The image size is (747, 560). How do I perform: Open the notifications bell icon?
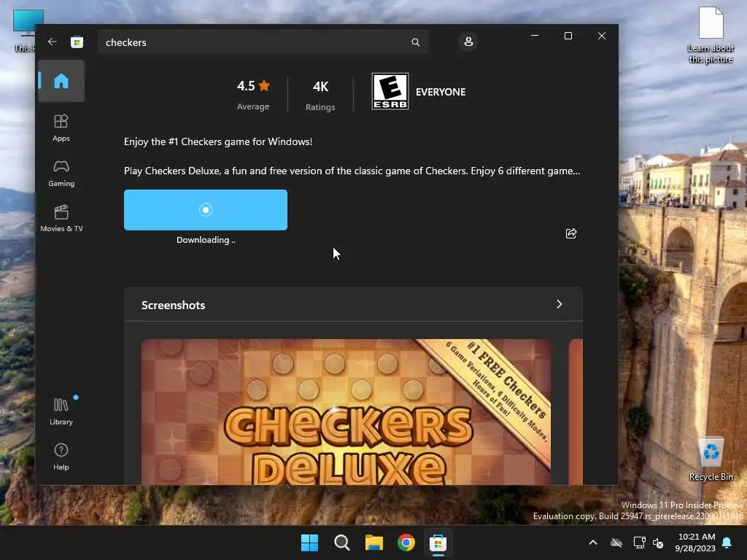point(727,542)
